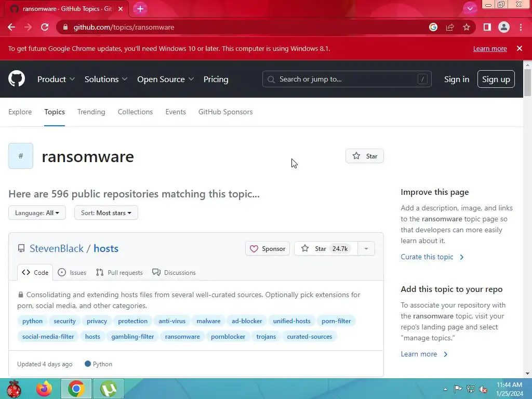Image resolution: width=532 pixels, height=399 pixels.
Task: Open Firefox from the taskbar
Action: tap(44, 389)
